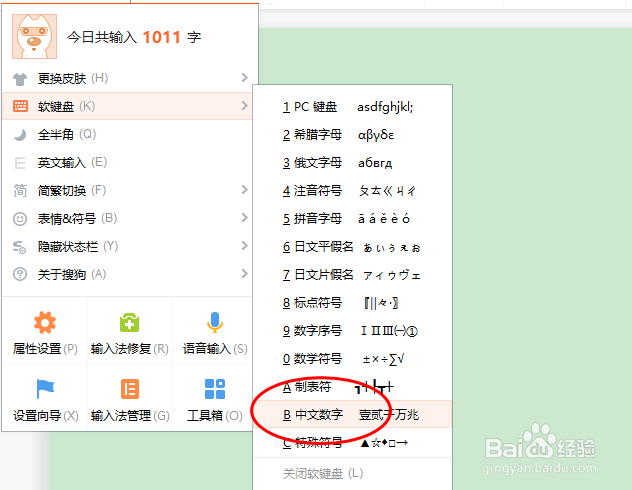This screenshot has width=632, height=490.
Task: Click the green 输入法修复 repair kit icon
Action: click(x=129, y=323)
